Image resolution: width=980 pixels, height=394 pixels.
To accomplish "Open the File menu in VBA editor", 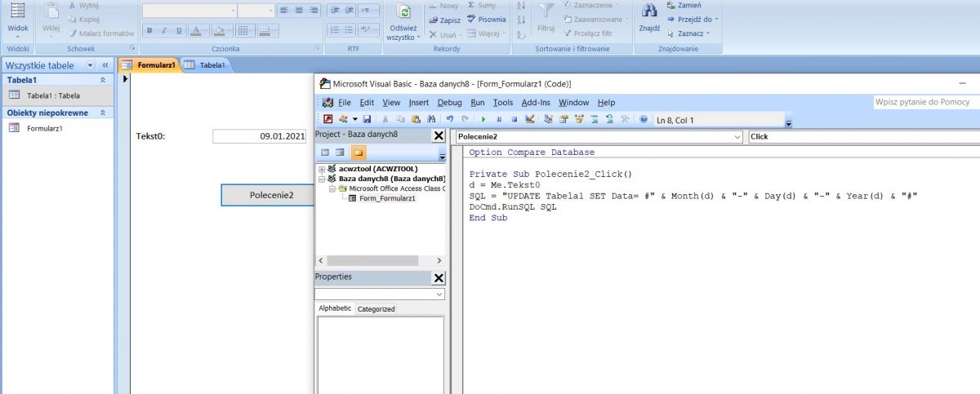I will (344, 103).
